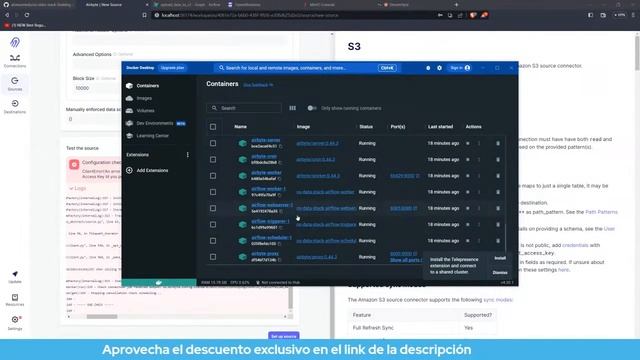Viewport: 640px width, 360px height.
Task: Tick the select-all containers checkbox
Action: (x=213, y=127)
